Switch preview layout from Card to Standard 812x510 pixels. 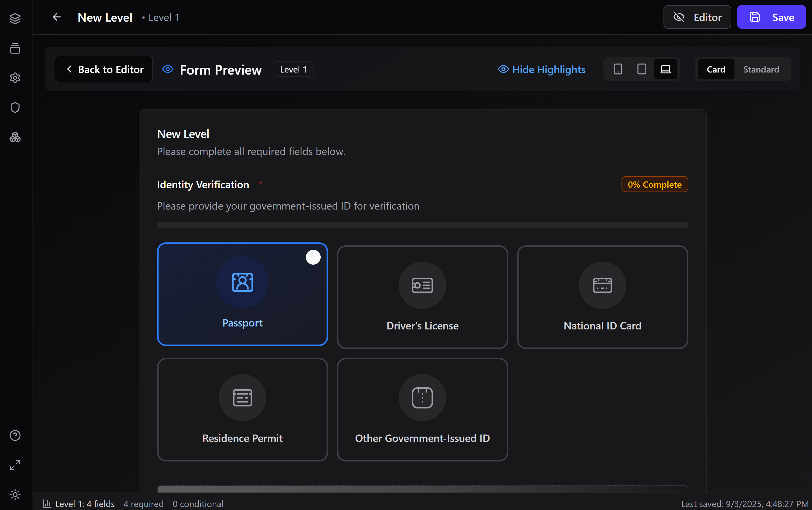click(761, 69)
